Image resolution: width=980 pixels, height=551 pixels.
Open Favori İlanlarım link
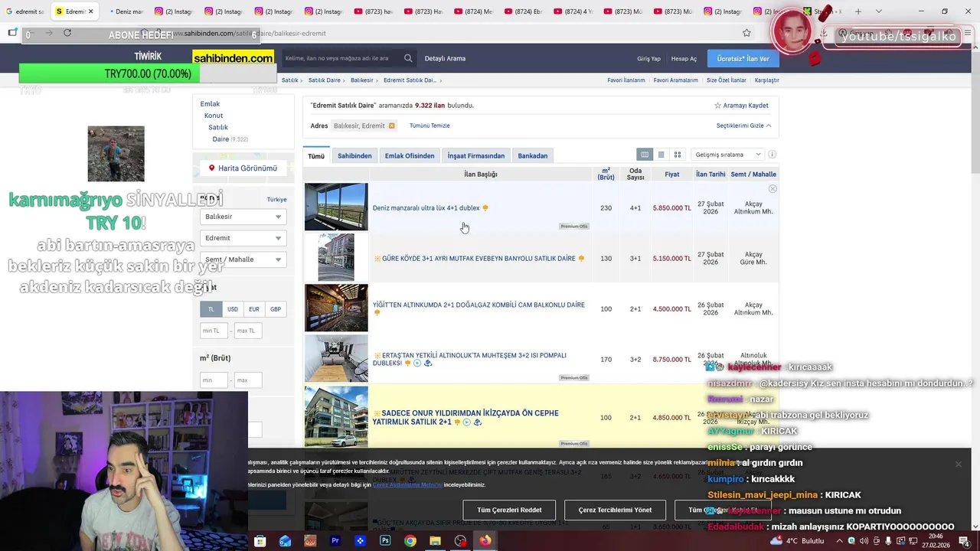click(x=626, y=80)
